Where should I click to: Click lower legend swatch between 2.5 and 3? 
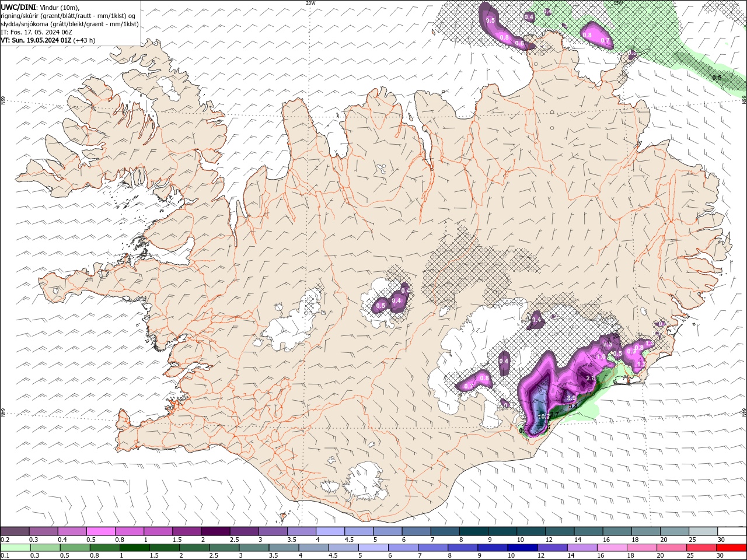pos(224,548)
